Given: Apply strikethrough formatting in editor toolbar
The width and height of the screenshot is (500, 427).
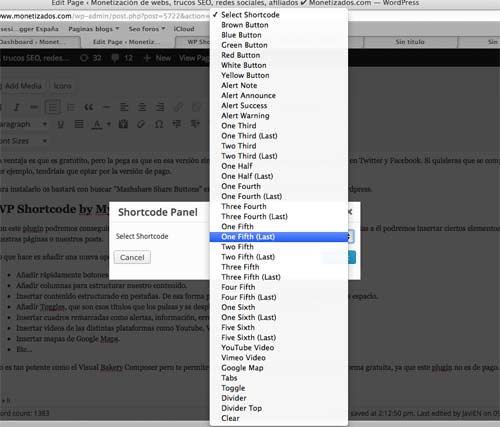Looking at the screenshot, I should coord(34,107).
